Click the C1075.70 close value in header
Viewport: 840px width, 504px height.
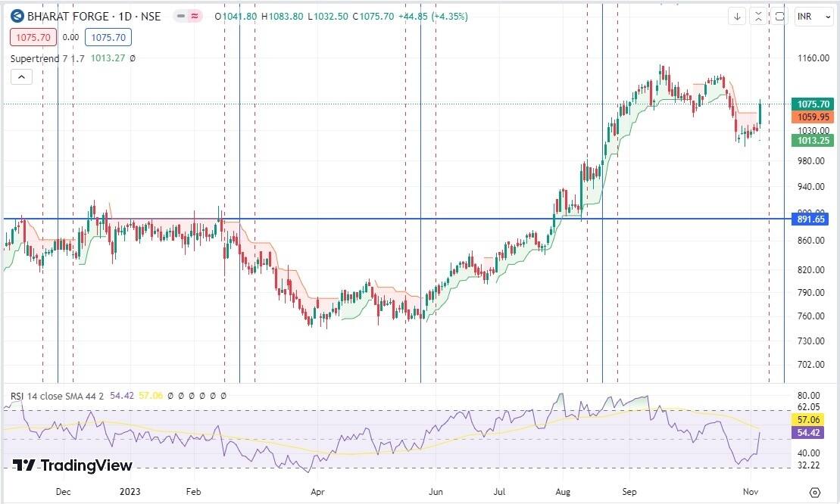pyautogui.click(x=373, y=17)
